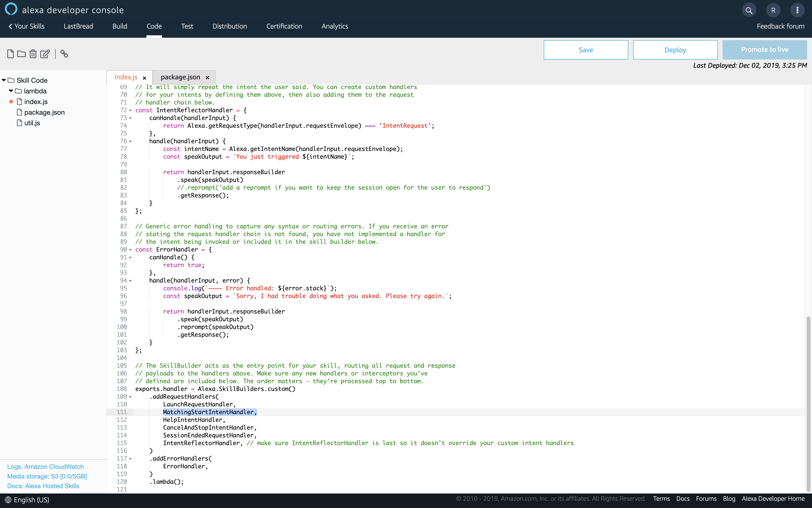The width and height of the screenshot is (812, 508).
Task: Open util.js in file tree
Action: tap(32, 123)
